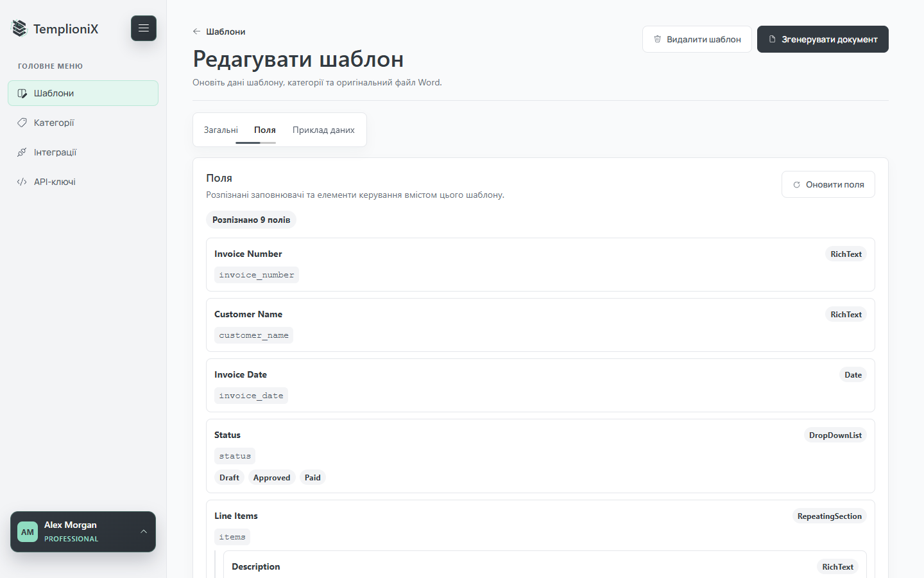Click the refresh icon on Оновити поля
This screenshot has width=924, height=578.
(797, 184)
